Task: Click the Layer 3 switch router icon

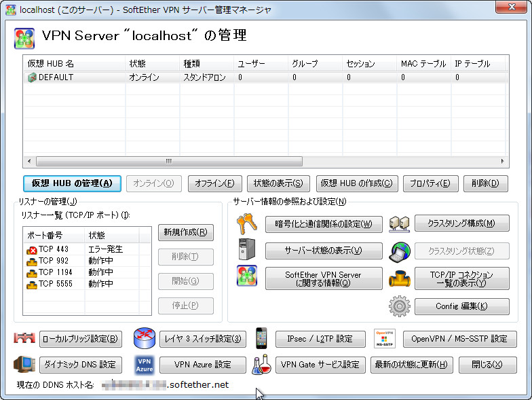Action: click(x=145, y=338)
